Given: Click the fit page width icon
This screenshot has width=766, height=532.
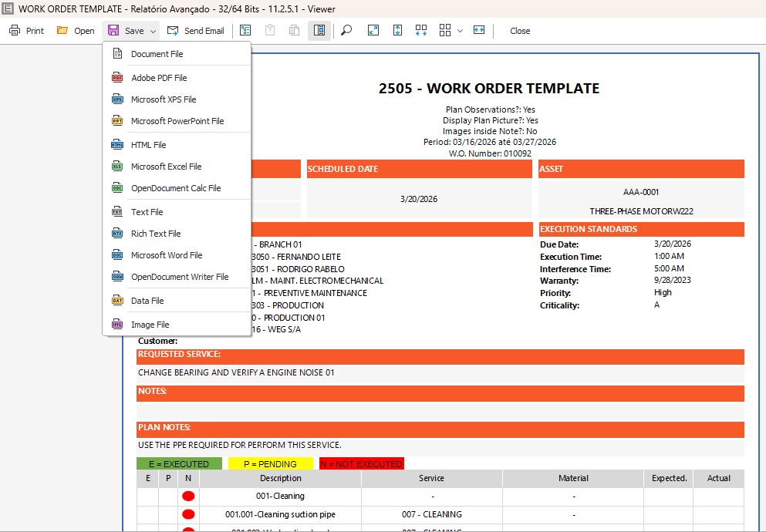Looking at the screenshot, I should point(479,31).
